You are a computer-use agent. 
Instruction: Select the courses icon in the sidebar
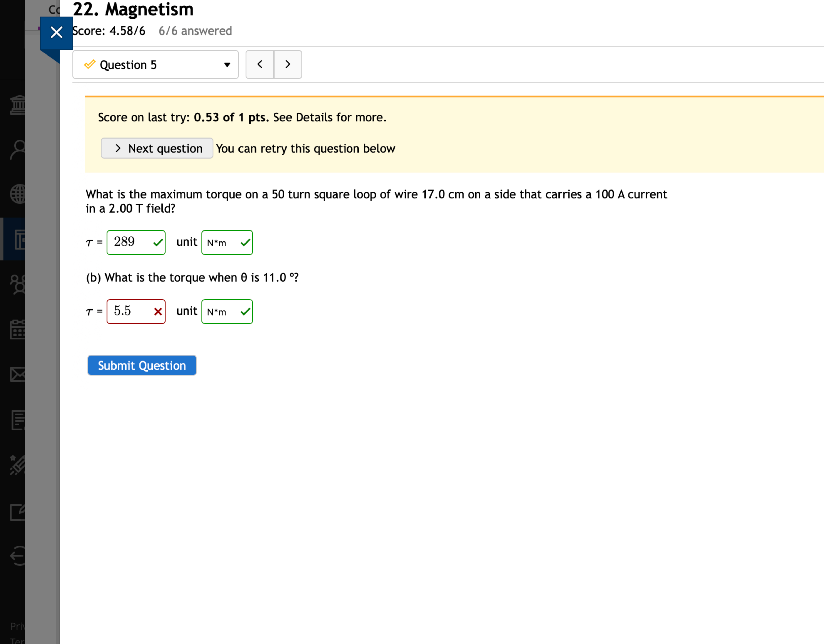coord(19,239)
